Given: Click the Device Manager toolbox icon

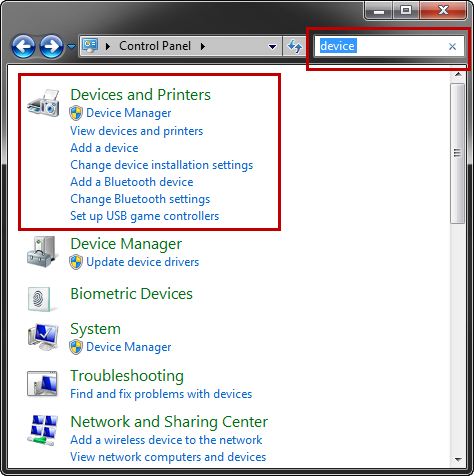Looking at the screenshot, I should click(41, 252).
